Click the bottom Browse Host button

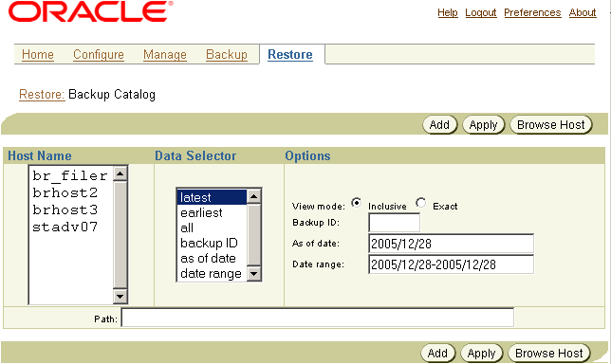point(548,354)
